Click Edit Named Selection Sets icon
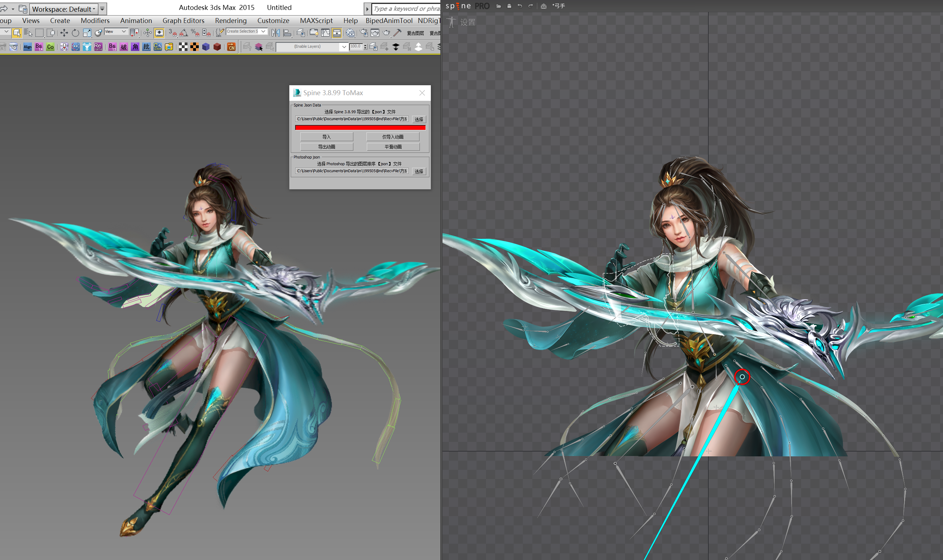 [220, 33]
